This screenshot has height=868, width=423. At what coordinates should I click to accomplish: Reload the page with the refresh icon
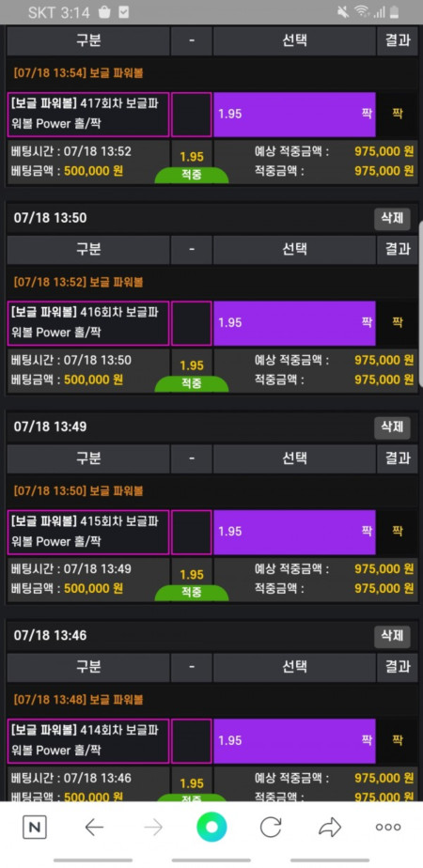click(x=271, y=828)
